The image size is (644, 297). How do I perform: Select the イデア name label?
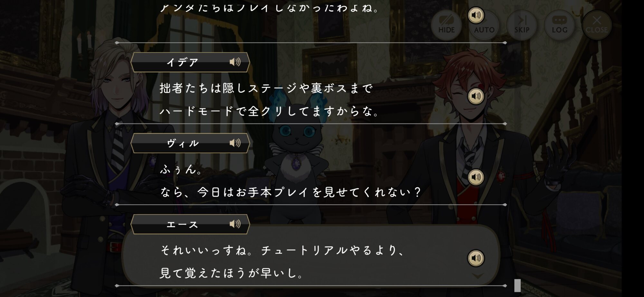[182, 62]
